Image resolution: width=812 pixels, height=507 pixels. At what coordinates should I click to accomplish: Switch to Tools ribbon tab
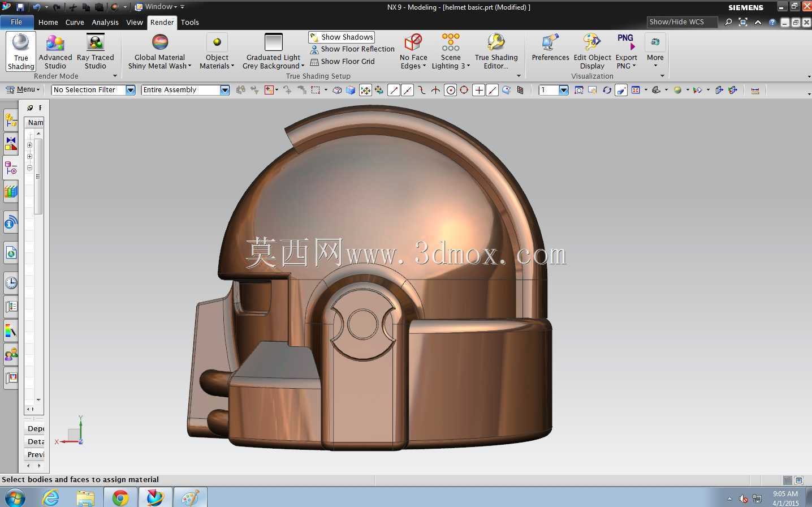point(190,23)
